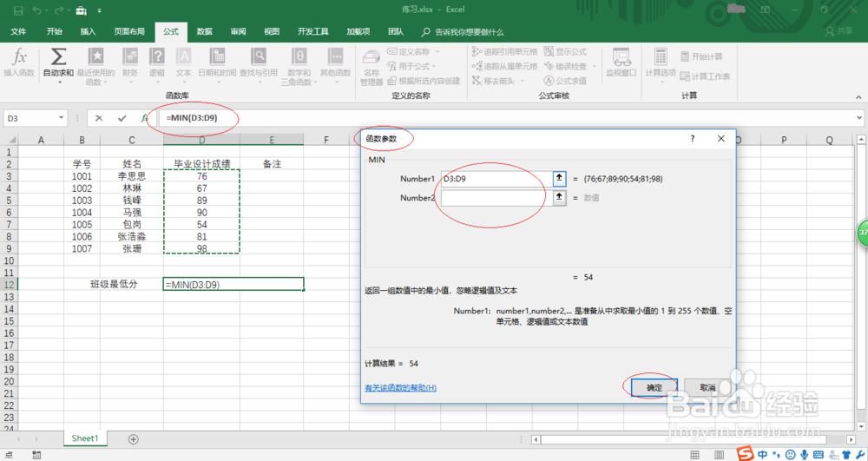Screen dimensions: 868x461
Task: Click Define Name (定义名称) button
Action: (409, 51)
